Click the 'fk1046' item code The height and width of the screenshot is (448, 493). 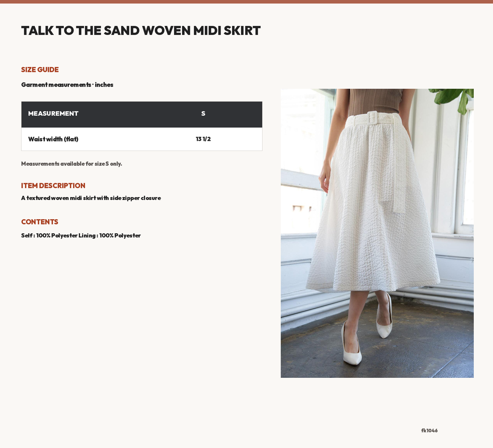coord(429,431)
